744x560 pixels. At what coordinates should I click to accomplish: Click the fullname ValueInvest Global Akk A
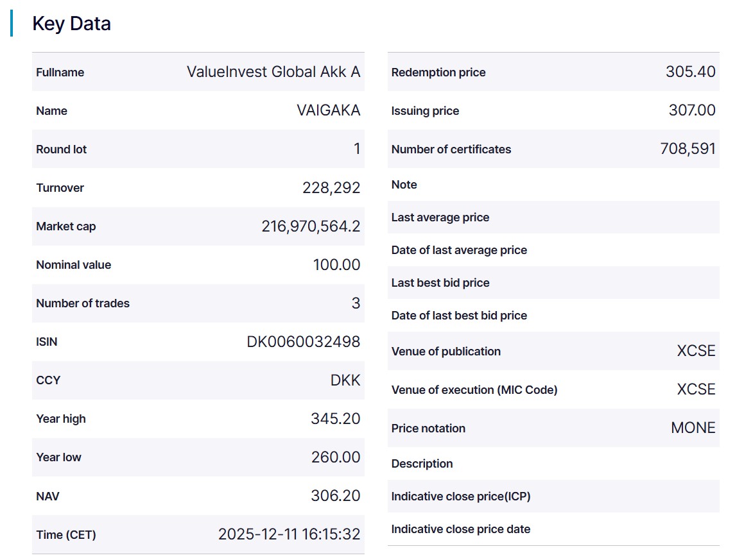pyautogui.click(x=273, y=72)
